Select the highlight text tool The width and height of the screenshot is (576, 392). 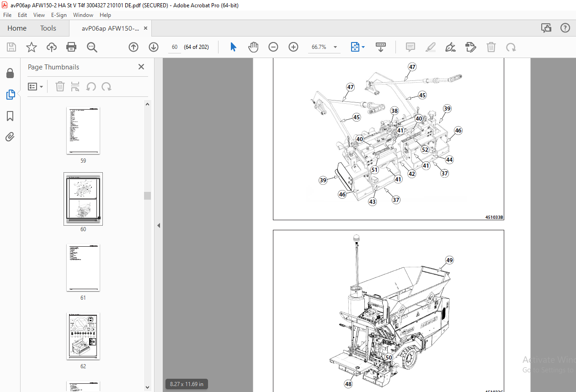(430, 47)
